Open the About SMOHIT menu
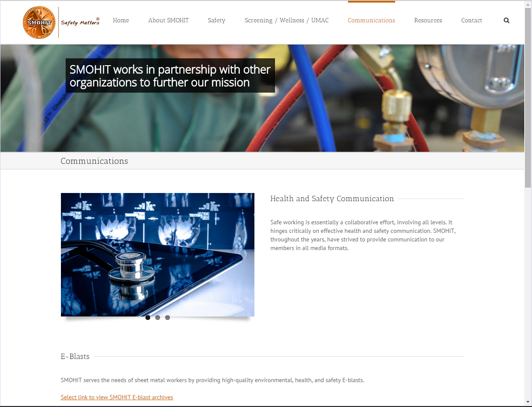The height and width of the screenshot is (407, 532). (x=168, y=20)
